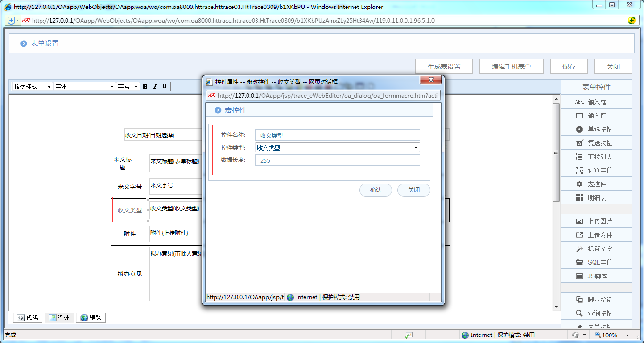Click the 生成表设置 button
Screen dimensions: 644x343
(444, 66)
